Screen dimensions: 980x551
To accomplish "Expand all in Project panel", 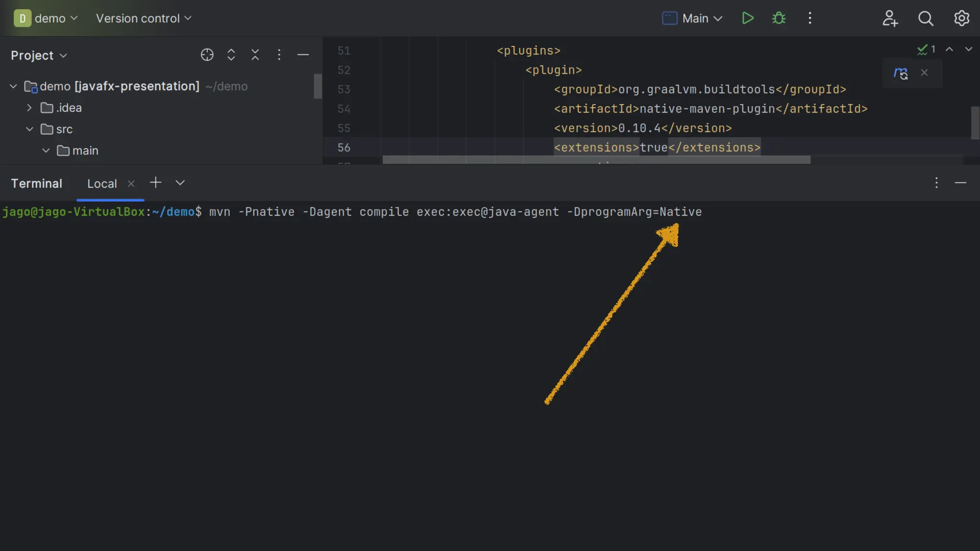I will (231, 55).
